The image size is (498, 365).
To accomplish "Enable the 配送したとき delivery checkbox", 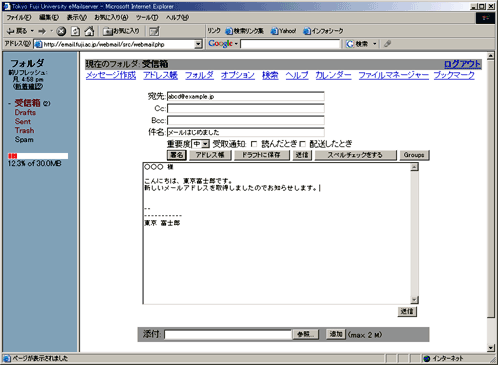I will (302, 144).
